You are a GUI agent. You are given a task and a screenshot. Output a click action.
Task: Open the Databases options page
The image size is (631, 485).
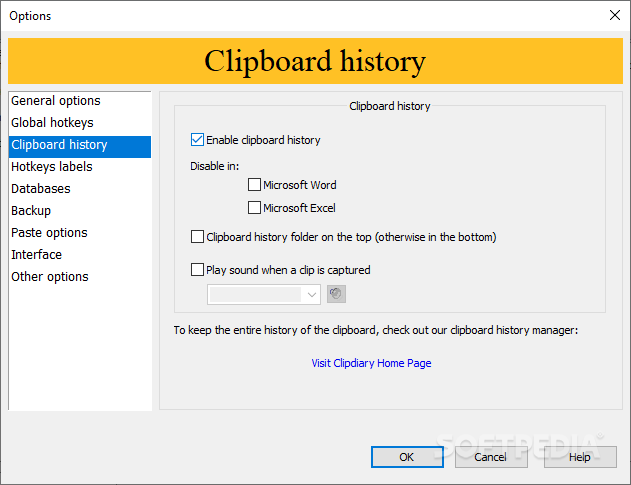pos(41,189)
